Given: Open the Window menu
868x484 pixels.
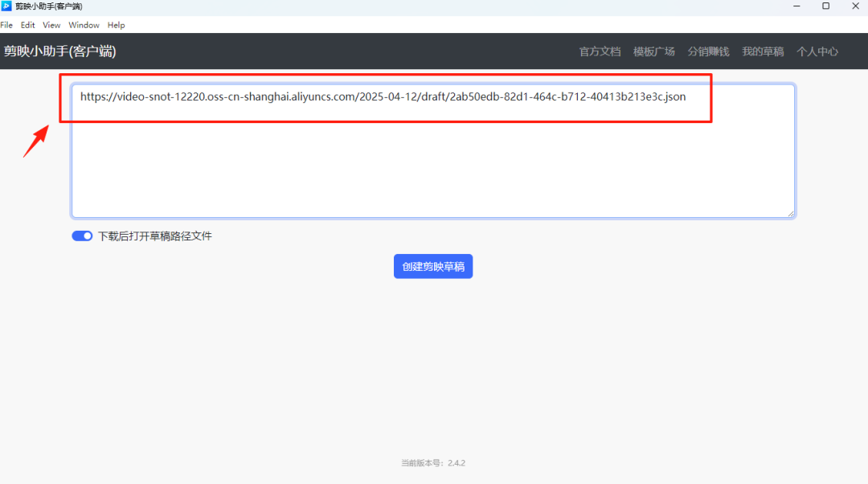Looking at the screenshot, I should click(x=84, y=25).
